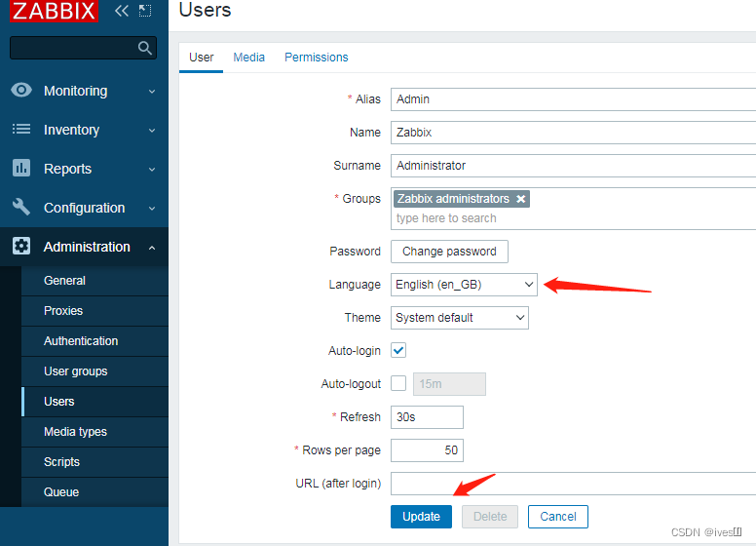The width and height of the screenshot is (756, 546).
Task: Switch to the User tab
Action: pyautogui.click(x=201, y=58)
